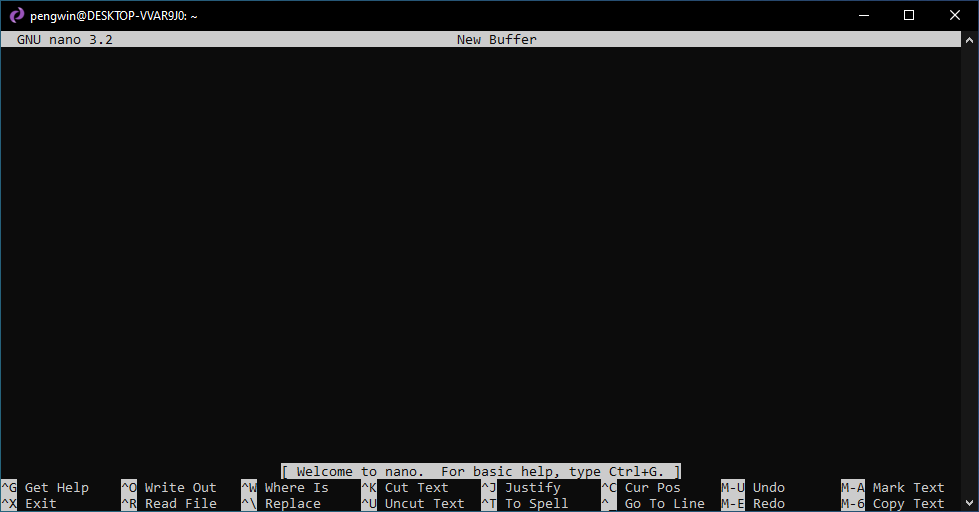Click the window title text pengwin@DESKTOP-VVAR9J0
Screen dimensions: 979x512
[x=113, y=16]
